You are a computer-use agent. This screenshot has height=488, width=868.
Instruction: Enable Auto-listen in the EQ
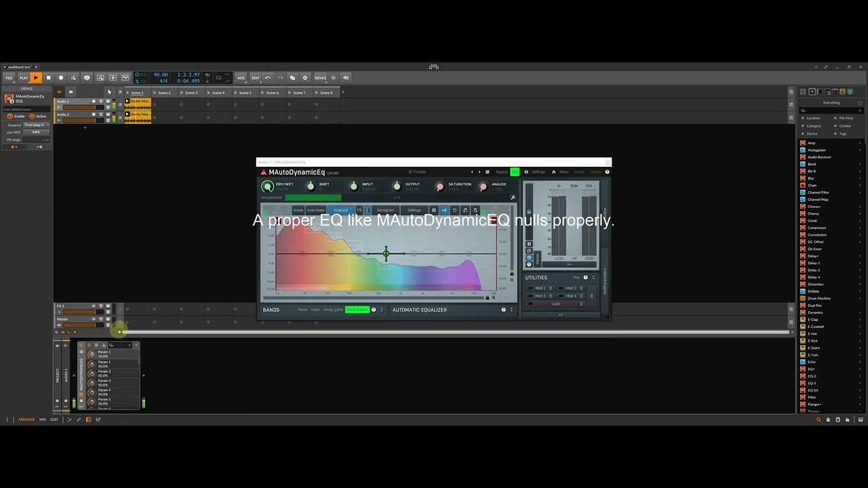[x=316, y=210]
